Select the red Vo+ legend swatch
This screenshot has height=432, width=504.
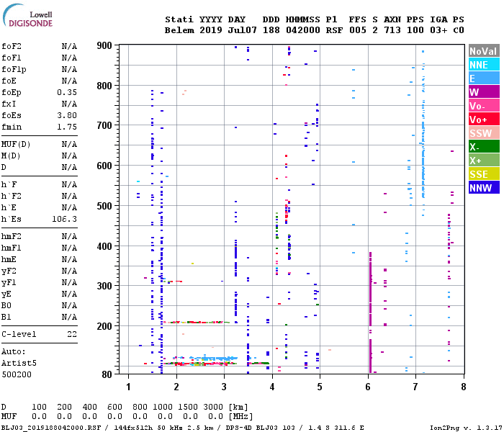(484, 120)
